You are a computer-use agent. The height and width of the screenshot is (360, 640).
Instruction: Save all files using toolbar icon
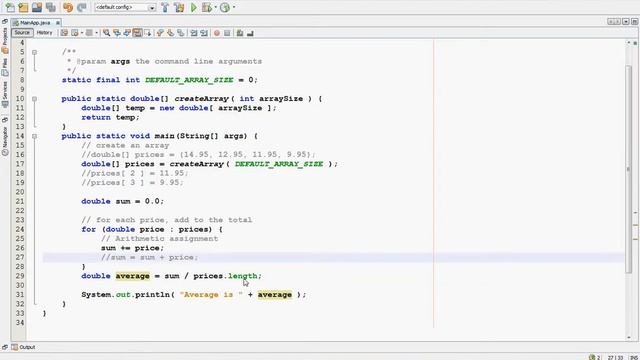tap(51, 7)
